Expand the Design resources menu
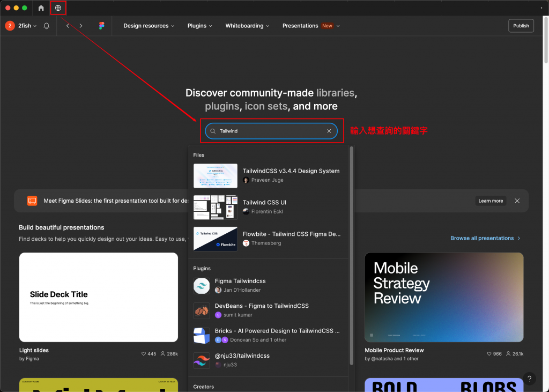549x392 pixels. [149, 26]
